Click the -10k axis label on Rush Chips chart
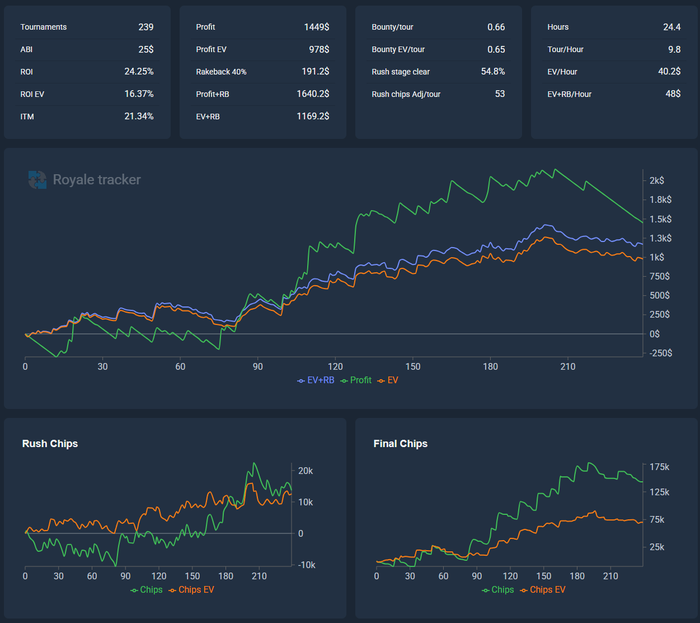 coord(307,565)
